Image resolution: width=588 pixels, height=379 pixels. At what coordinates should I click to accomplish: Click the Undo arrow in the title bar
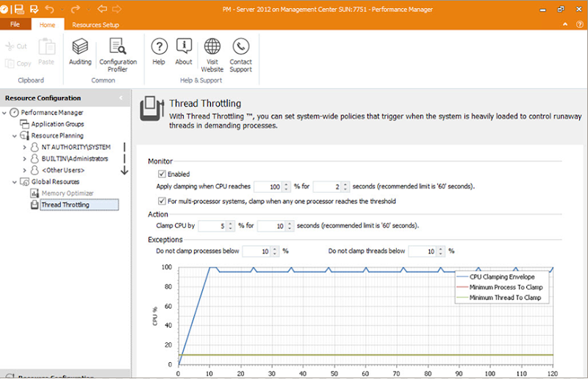pyautogui.click(x=49, y=9)
